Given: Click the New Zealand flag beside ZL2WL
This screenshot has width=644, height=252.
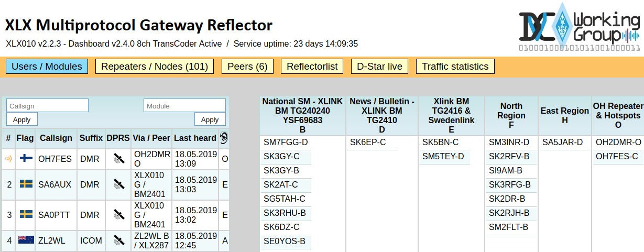Looking at the screenshot, I should (26, 240).
